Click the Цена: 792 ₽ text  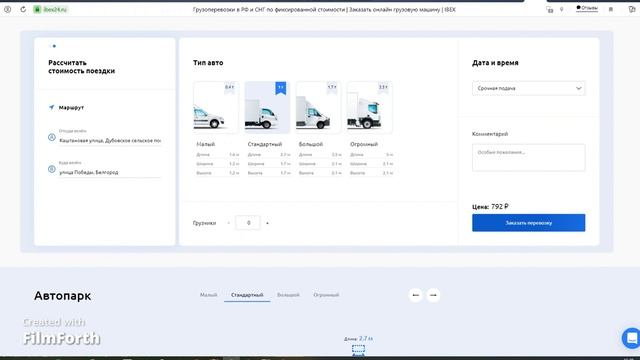pyautogui.click(x=490, y=207)
